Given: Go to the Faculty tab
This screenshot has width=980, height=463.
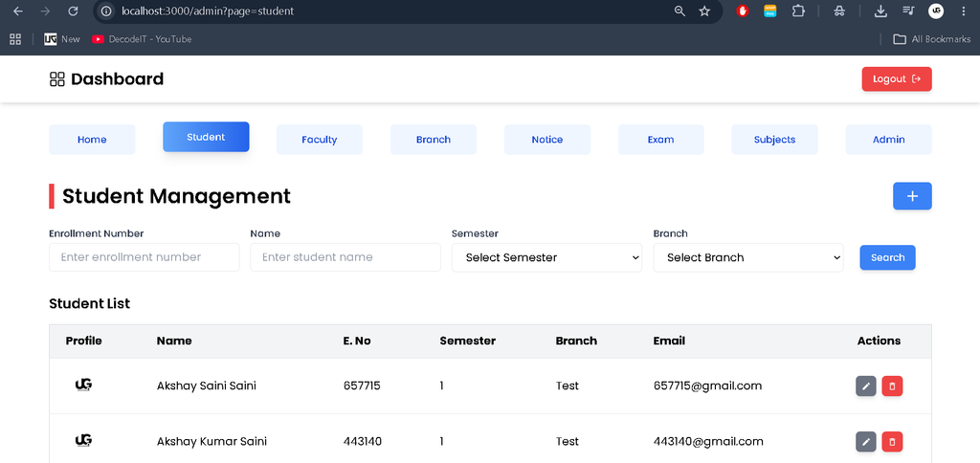Looking at the screenshot, I should pos(320,140).
